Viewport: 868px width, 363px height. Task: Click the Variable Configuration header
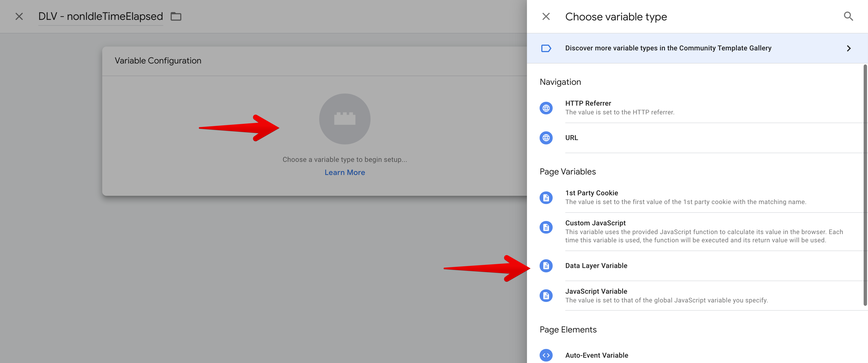point(158,61)
